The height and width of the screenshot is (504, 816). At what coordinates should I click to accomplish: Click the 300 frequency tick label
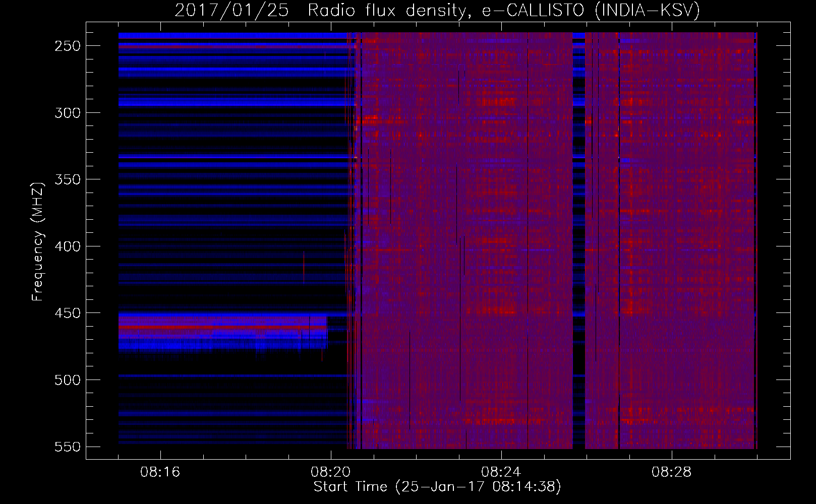pyautogui.click(x=68, y=112)
